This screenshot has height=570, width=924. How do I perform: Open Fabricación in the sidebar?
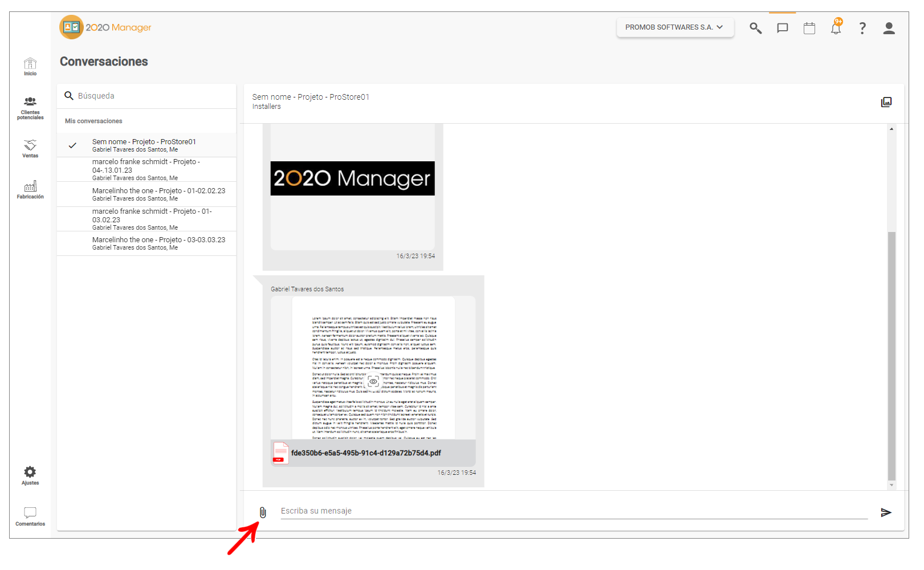click(x=30, y=190)
